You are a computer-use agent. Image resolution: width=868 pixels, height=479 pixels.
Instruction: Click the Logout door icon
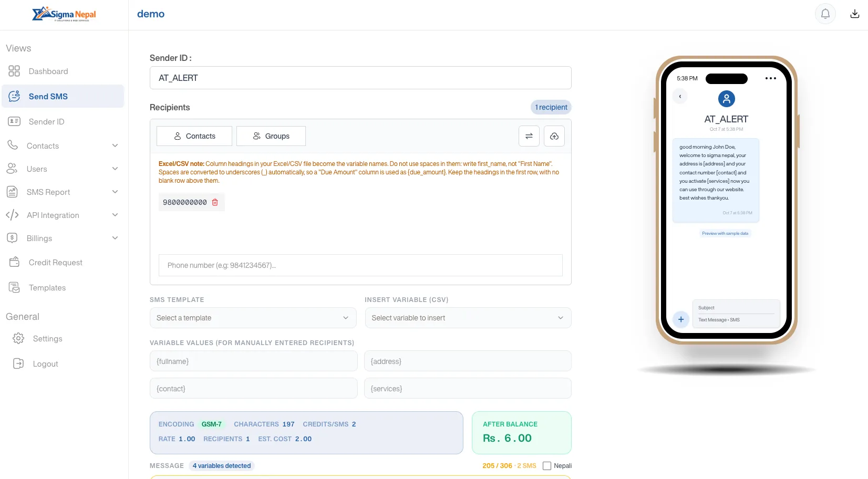(x=18, y=363)
